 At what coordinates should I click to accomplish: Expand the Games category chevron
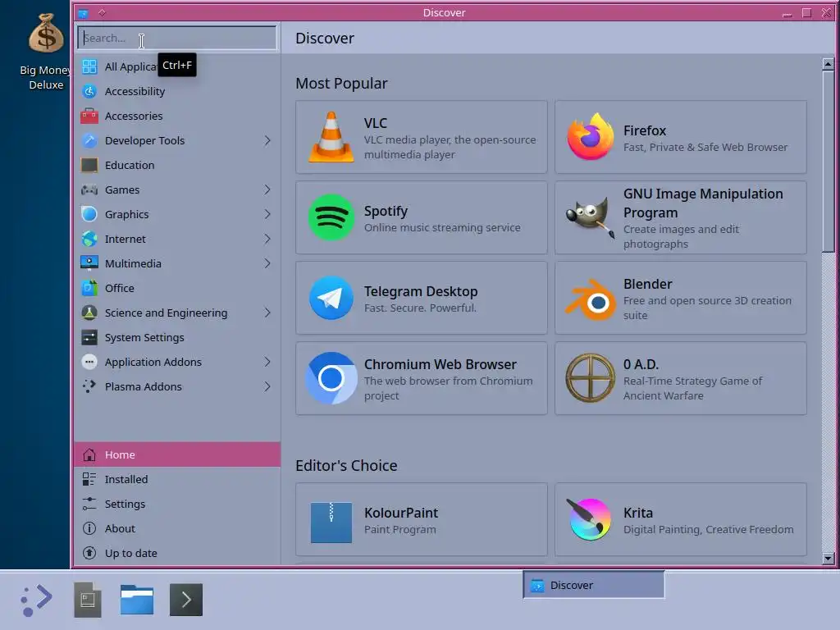click(x=267, y=189)
